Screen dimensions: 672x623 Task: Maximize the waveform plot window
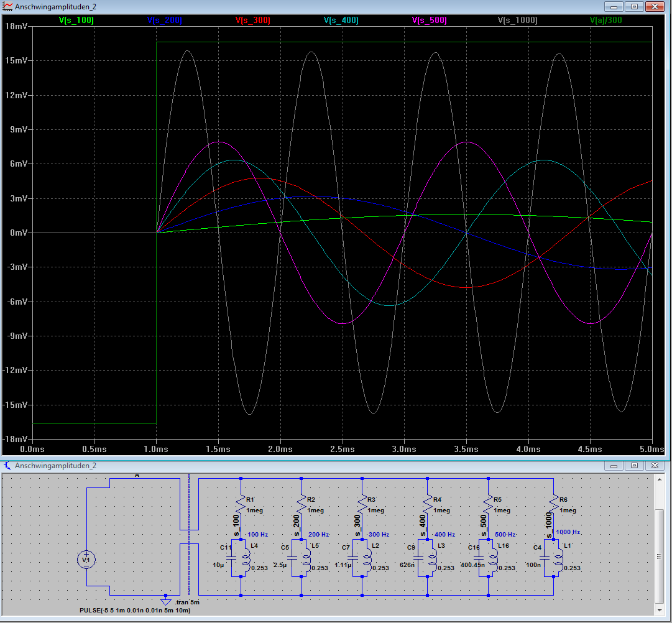tap(634, 6)
